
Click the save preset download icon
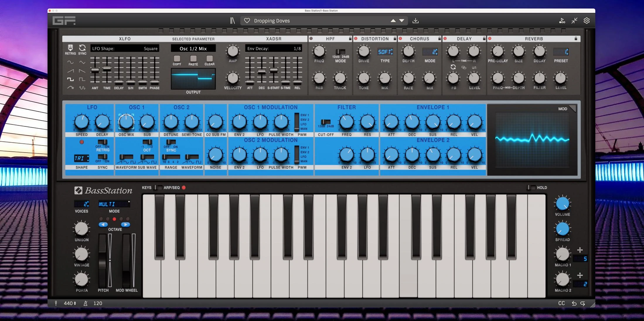coord(416,21)
